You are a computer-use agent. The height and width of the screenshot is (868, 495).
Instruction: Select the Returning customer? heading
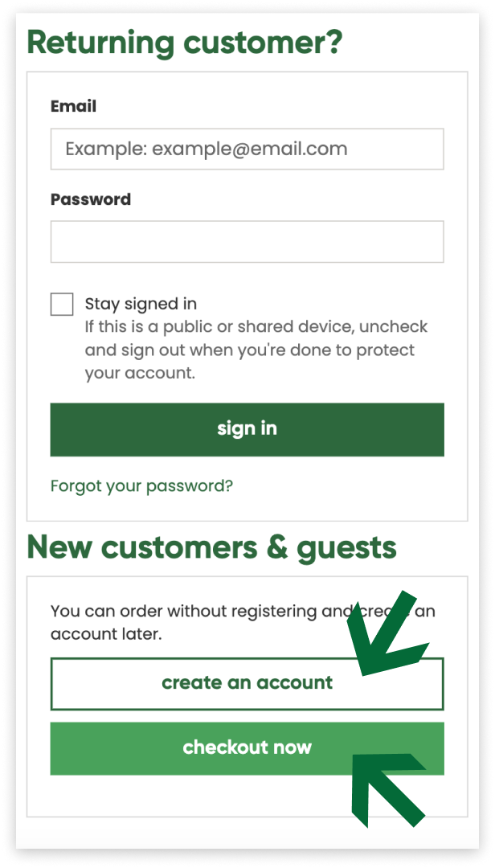(184, 42)
